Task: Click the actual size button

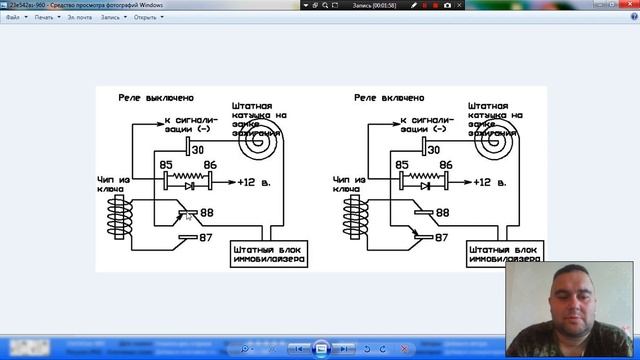Action: point(272,349)
